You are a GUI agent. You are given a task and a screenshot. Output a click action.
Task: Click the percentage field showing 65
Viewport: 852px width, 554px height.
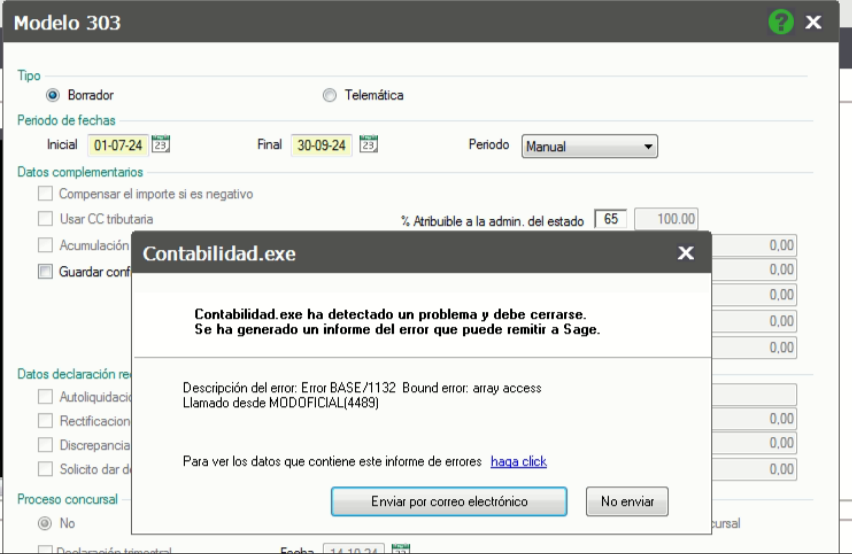[611, 219]
